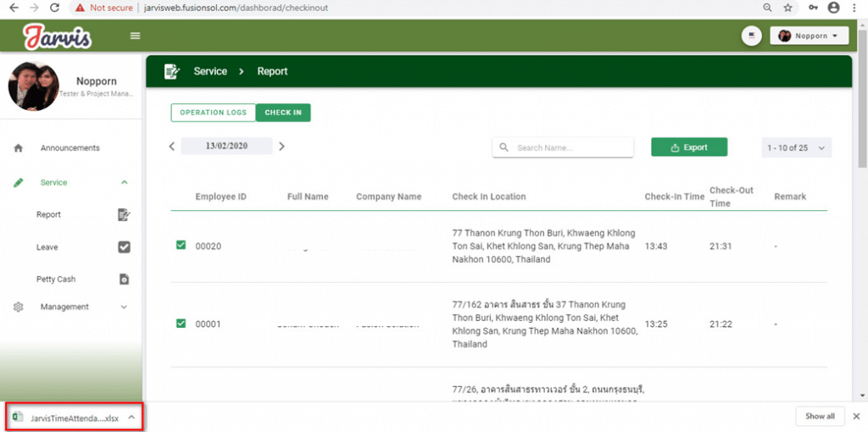Click Show all downloads button
The height and width of the screenshot is (432, 868).
pos(820,416)
